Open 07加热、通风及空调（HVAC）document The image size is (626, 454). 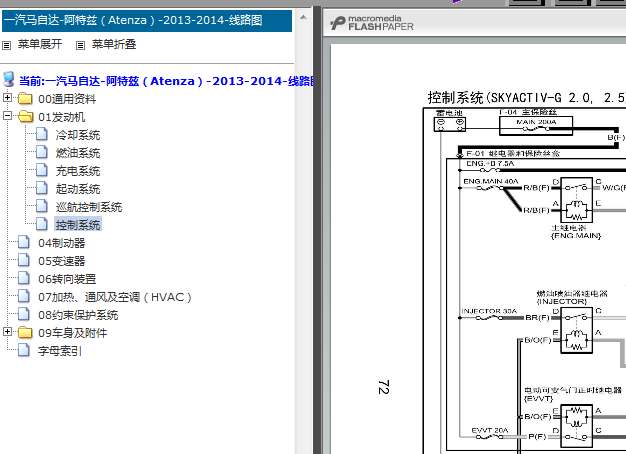(115, 297)
